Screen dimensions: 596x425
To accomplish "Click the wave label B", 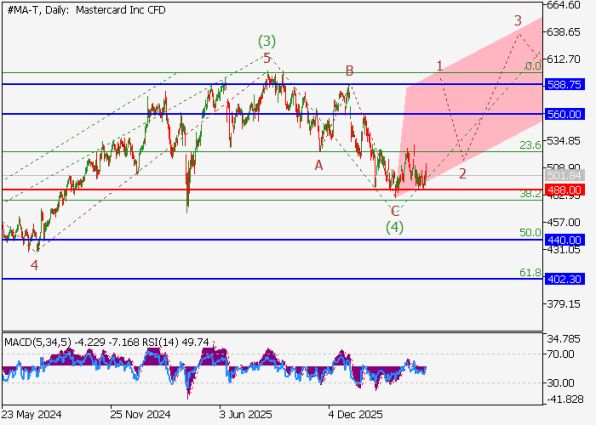I will (x=349, y=70).
